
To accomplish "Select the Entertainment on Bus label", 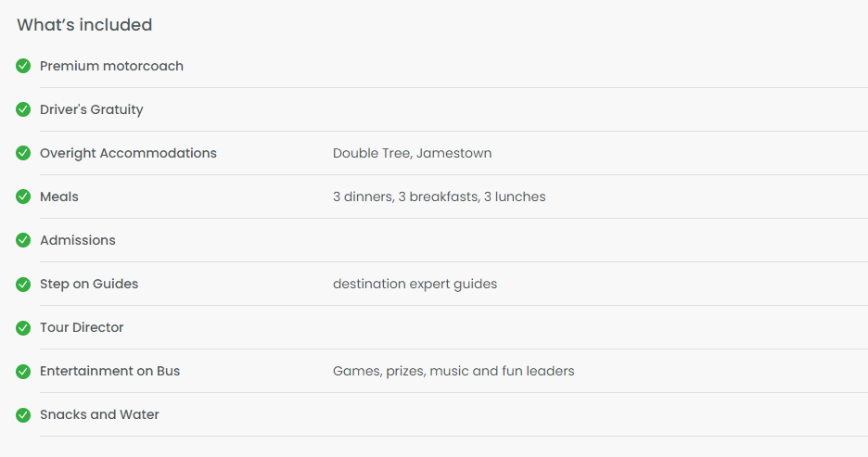I will click(110, 371).
